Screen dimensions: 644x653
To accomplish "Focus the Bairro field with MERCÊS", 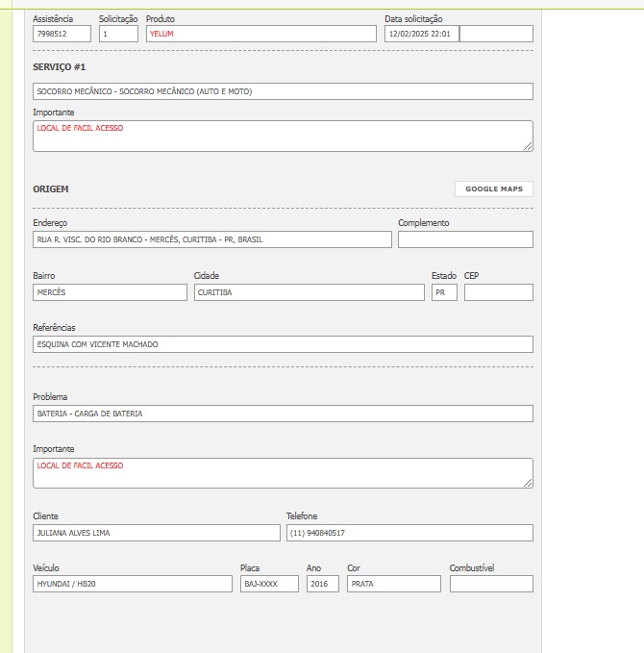I will coord(110,292).
